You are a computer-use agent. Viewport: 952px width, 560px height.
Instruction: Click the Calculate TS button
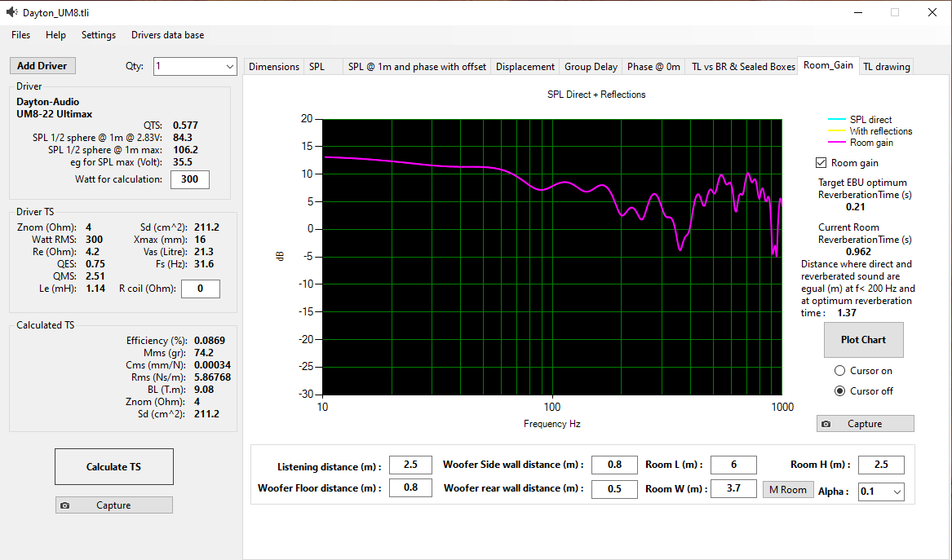(113, 466)
